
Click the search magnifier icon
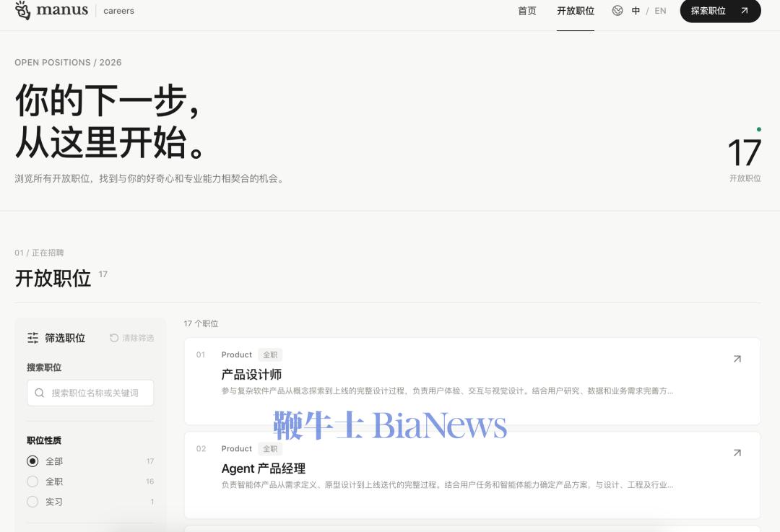39,393
